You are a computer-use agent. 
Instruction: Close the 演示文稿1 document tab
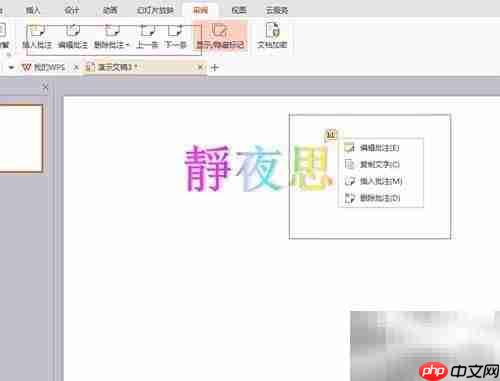click(x=200, y=67)
